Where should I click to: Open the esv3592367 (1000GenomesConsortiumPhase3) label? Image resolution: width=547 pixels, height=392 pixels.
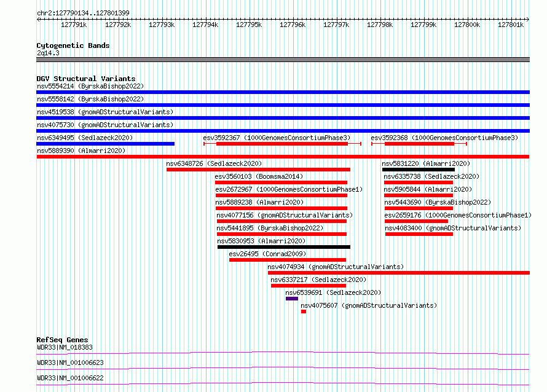click(x=277, y=138)
